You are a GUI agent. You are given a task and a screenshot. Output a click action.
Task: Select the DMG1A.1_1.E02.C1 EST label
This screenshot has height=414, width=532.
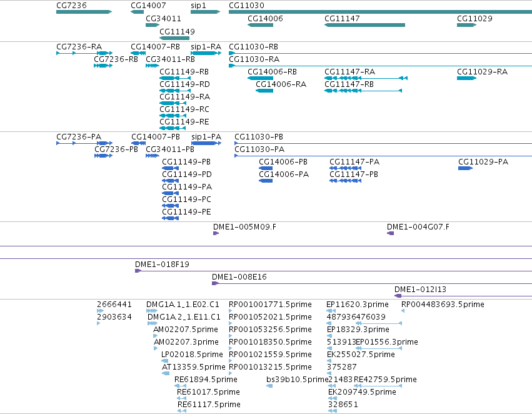pos(183,305)
